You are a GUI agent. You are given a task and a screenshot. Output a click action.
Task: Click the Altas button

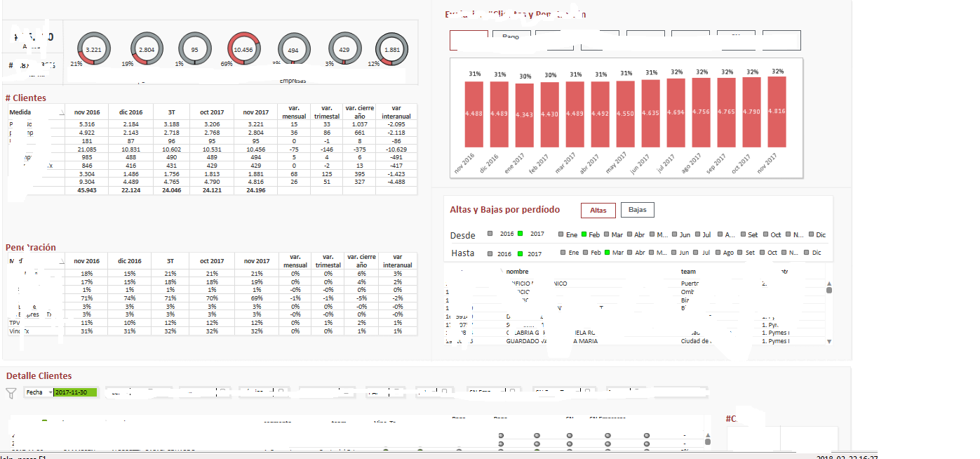tap(598, 210)
